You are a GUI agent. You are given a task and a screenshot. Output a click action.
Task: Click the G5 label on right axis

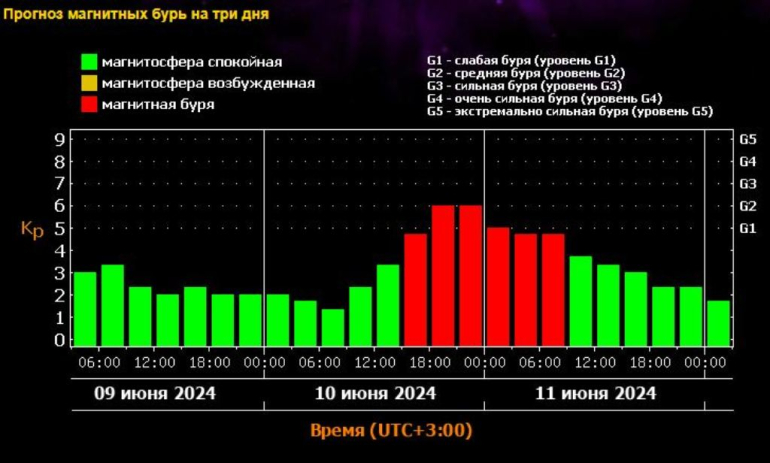click(x=747, y=139)
